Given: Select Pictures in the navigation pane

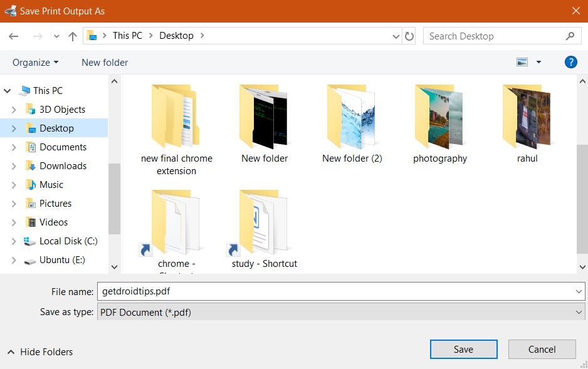Looking at the screenshot, I should point(56,204).
